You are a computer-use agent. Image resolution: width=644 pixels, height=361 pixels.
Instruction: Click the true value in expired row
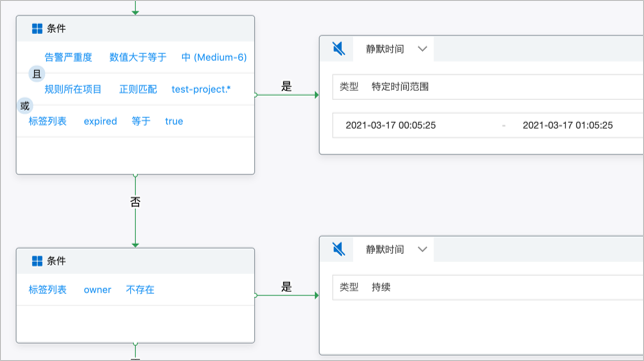[174, 121]
